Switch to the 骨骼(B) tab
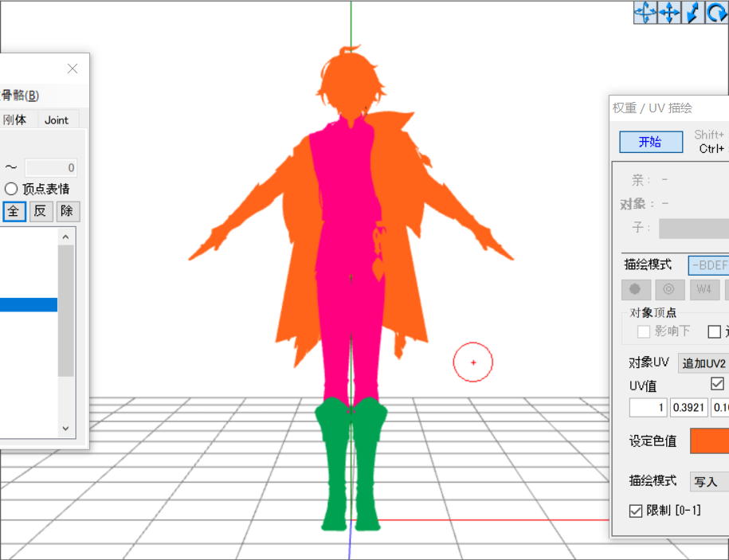This screenshot has height=560, width=729. pyautogui.click(x=20, y=96)
